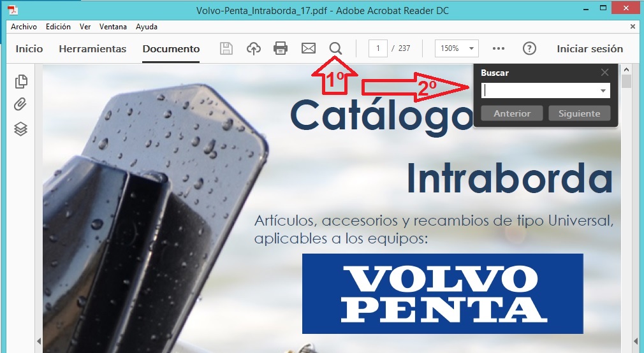This screenshot has width=644, height=353.
Task: Expand the Buscar field dropdown arrow
Action: (x=603, y=90)
